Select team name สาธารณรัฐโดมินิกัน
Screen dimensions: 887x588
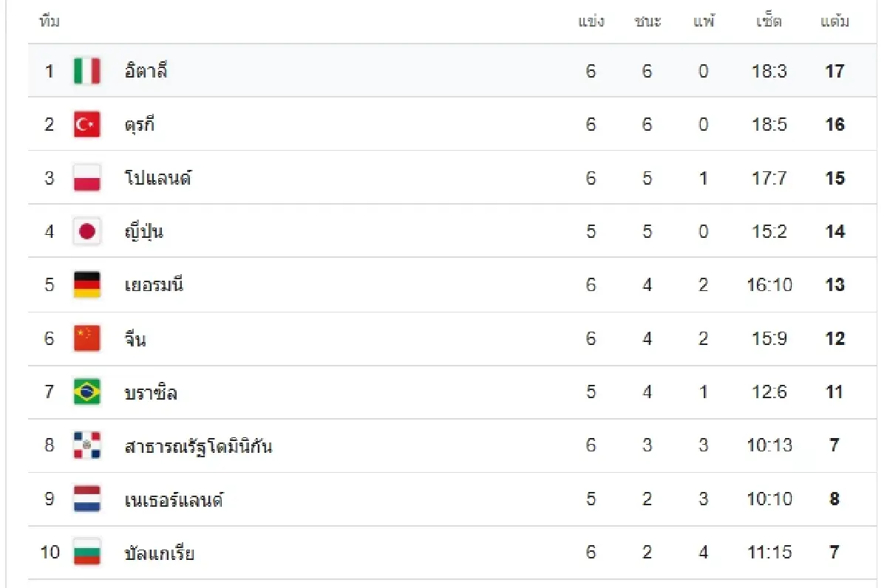[198, 446]
